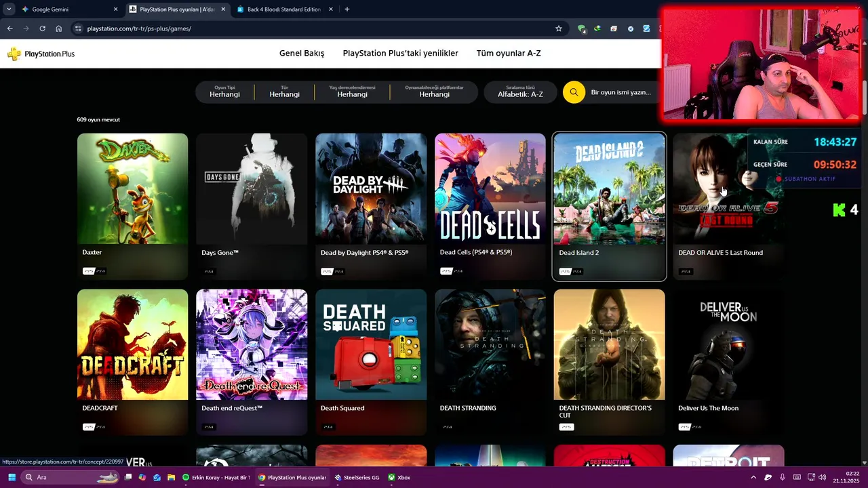Open Xbox app from the taskbar
This screenshot has height=488, width=868.
tap(399, 477)
